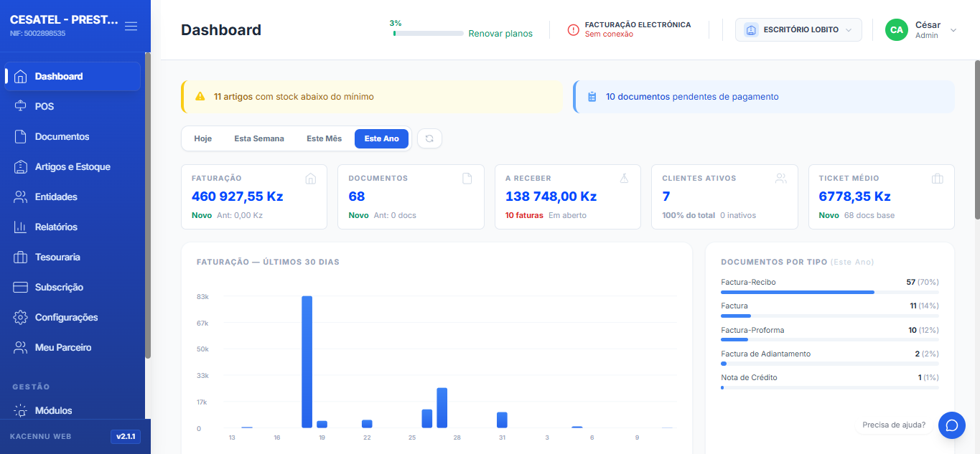Click the icon on Ticket Médio card
The height and width of the screenshot is (454, 980).
(938, 179)
